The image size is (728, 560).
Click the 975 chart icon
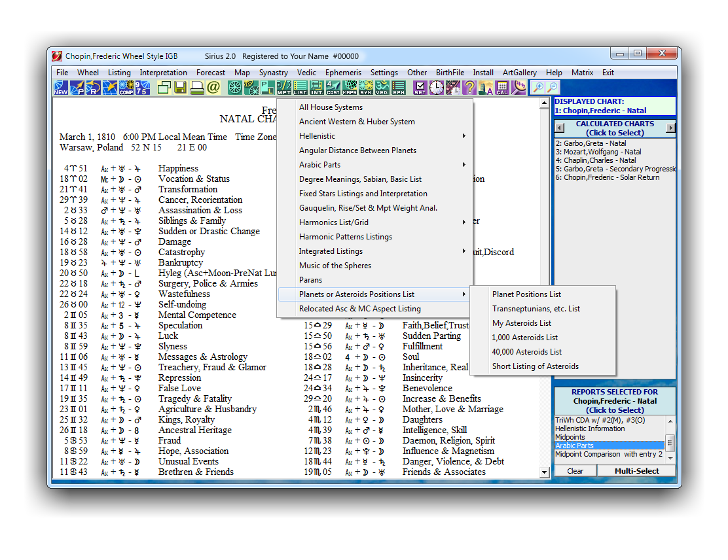[143, 87]
